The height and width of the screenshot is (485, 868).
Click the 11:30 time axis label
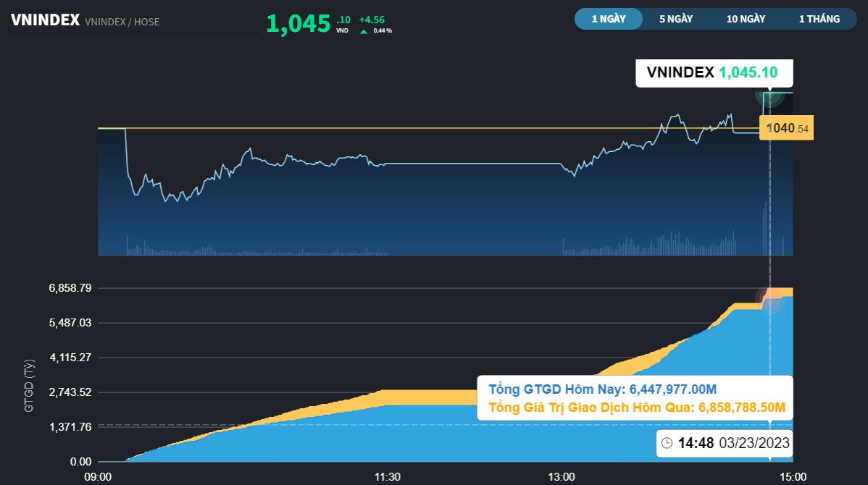coord(387,477)
